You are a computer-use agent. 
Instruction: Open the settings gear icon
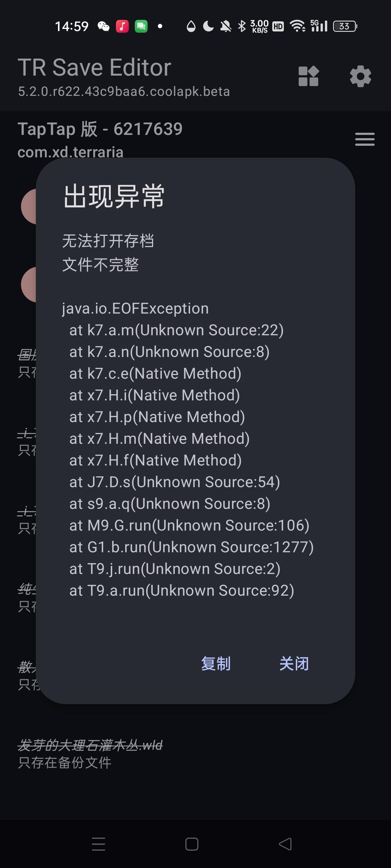pos(361,76)
